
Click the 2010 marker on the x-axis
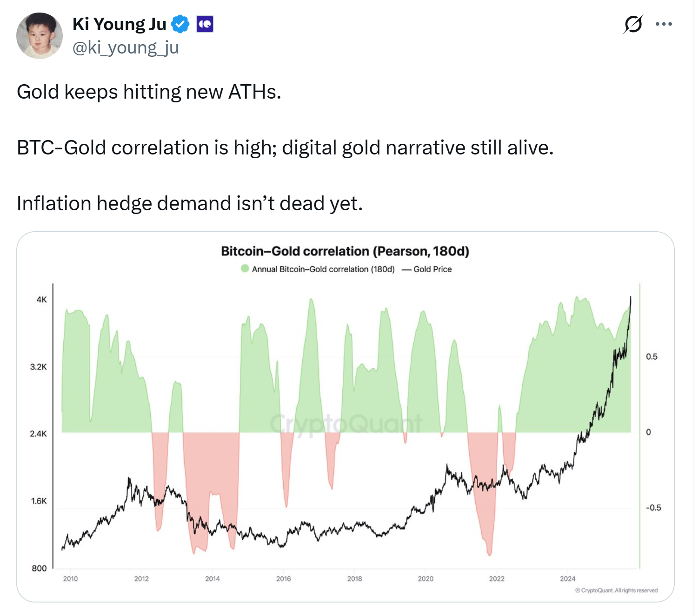[71, 579]
